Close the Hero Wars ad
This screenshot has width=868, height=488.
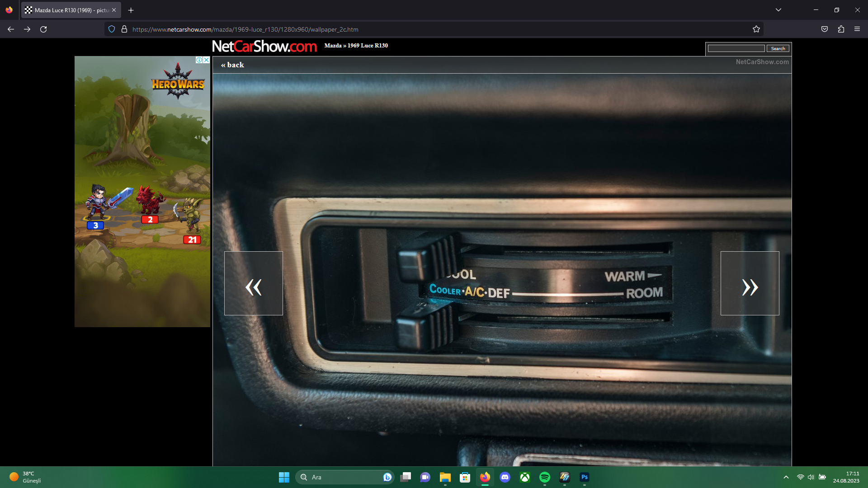pyautogui.click(x=207, y=60)
